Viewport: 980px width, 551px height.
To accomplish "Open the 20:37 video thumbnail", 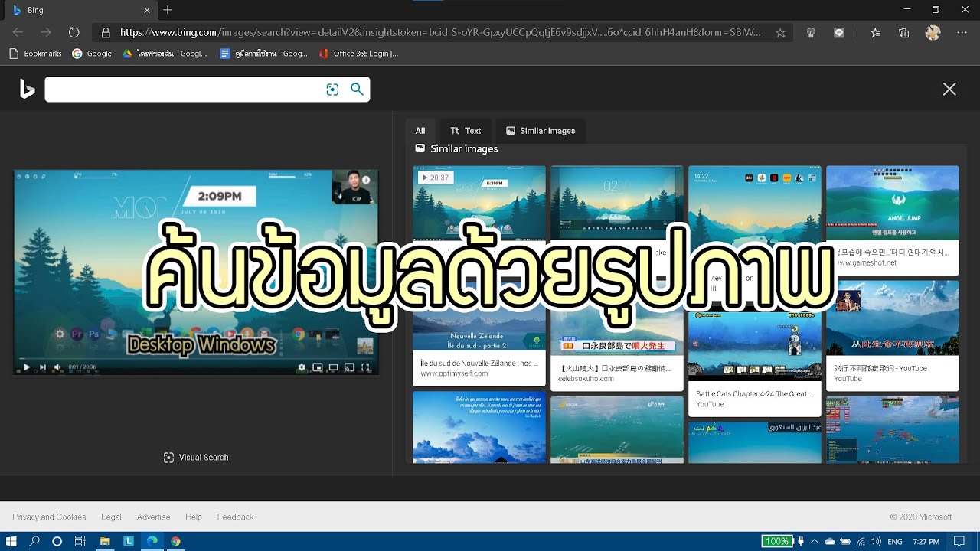I will coord(479,203).
